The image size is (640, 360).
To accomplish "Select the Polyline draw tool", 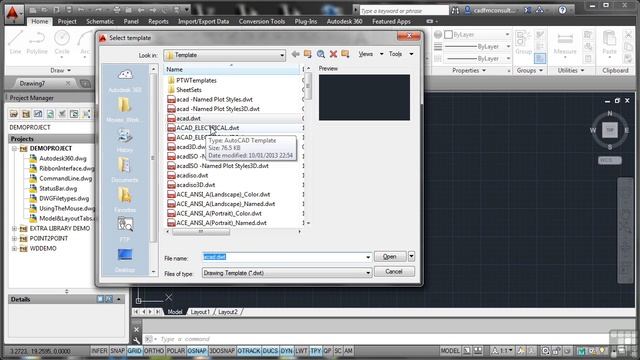I will tap(37, 42).
